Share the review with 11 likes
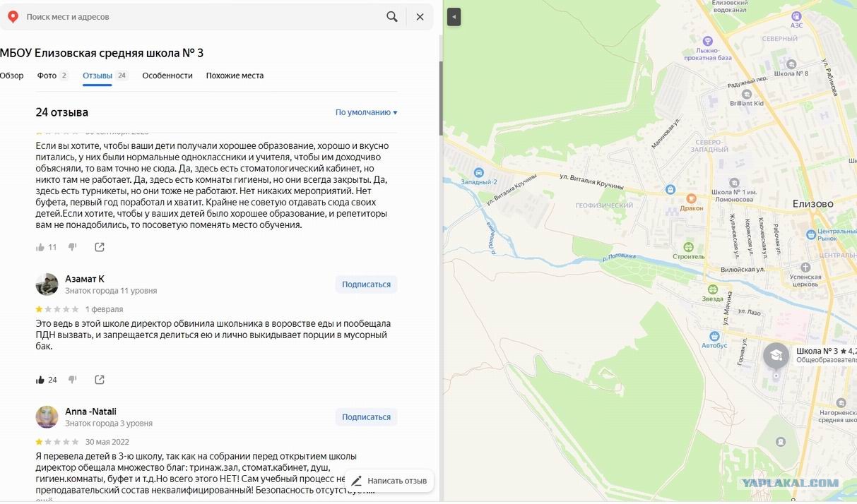Image resolution: width=857 pixels, height=504 pixels. pos(100,247)
